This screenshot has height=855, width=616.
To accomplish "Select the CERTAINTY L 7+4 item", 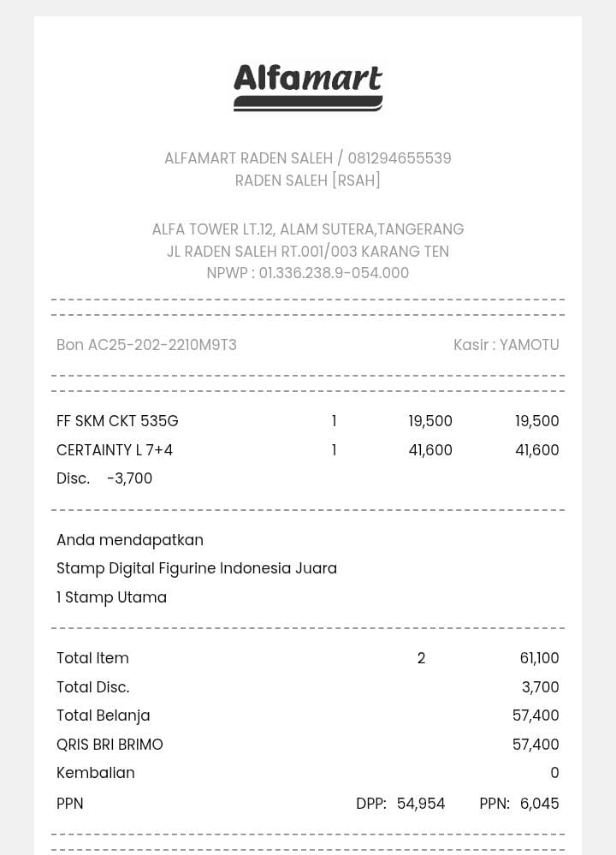I will click(x=115, y=450).
